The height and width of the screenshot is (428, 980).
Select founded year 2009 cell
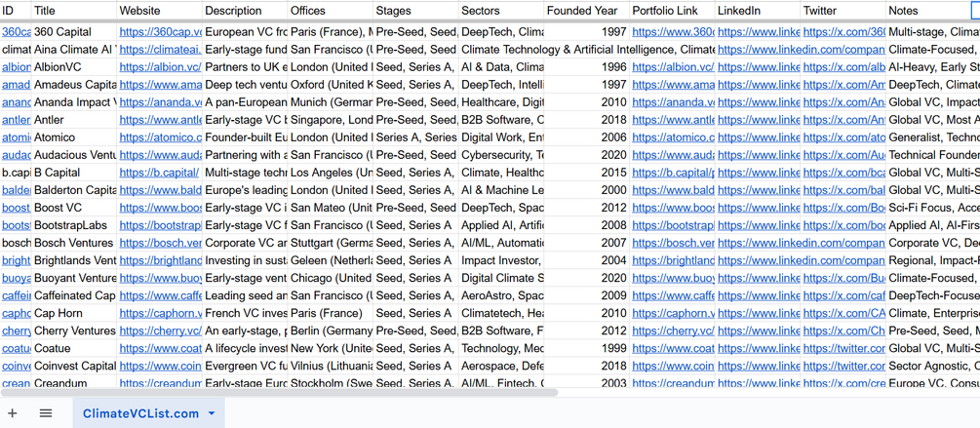point(586,295)
